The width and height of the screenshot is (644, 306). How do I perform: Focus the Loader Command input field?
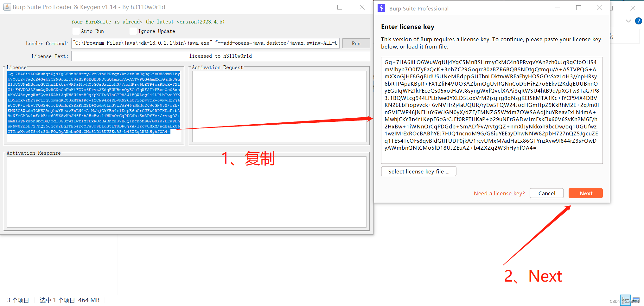(205, 43)
